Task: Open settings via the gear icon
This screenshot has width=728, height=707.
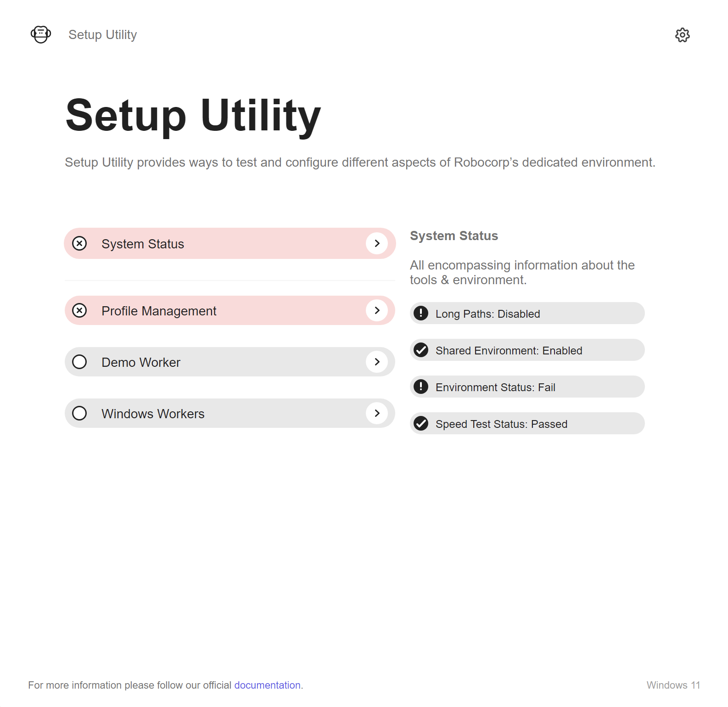Action: (x=682, y=35)
